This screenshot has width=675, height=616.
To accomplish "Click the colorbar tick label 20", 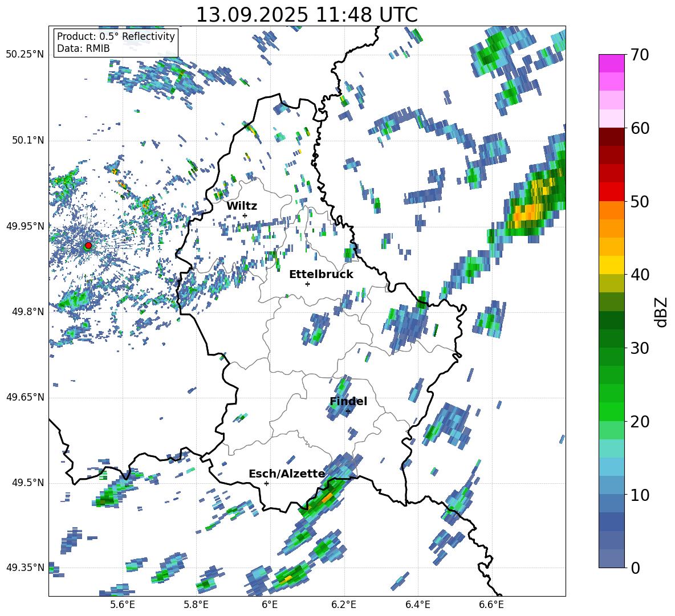I will [x=640, y=422].
